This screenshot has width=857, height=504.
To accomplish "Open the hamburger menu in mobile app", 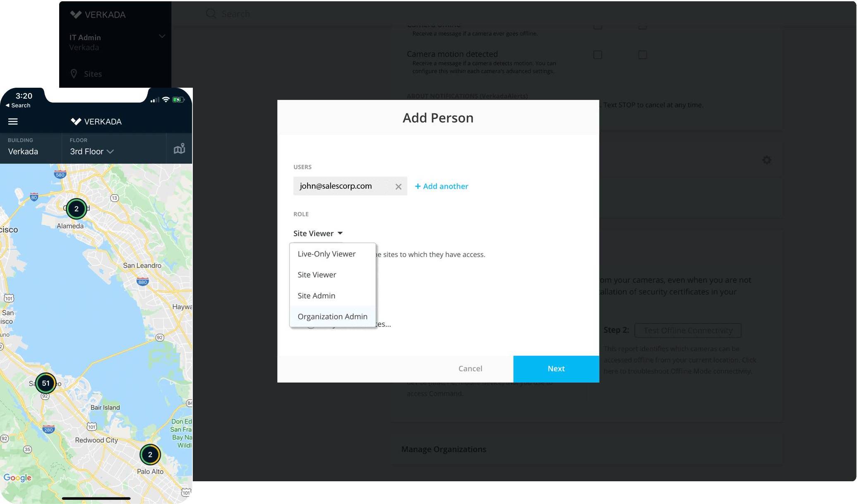I will coord(13,122).
